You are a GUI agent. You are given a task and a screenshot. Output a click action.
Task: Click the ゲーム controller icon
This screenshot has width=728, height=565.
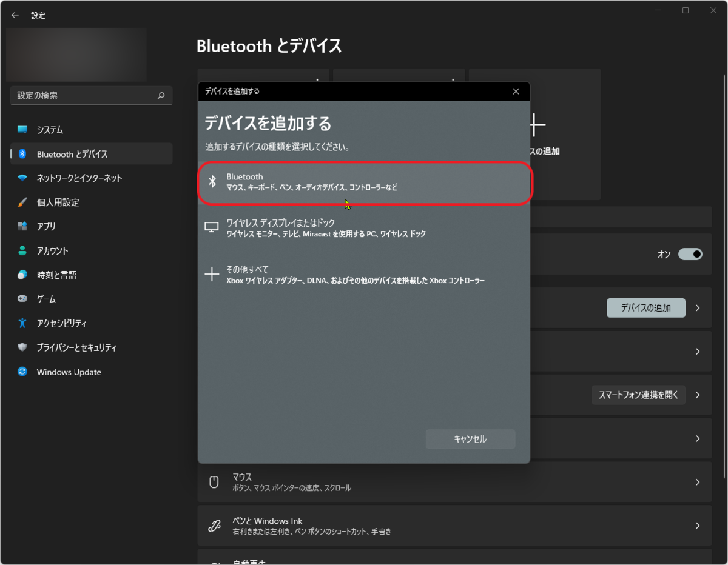[x=22, y=299]
